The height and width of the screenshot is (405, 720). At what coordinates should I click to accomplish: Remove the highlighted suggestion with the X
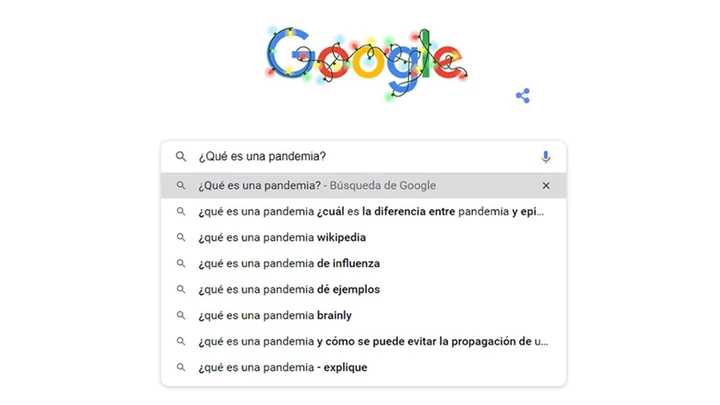pyautogui.click(x=546, y=185)
